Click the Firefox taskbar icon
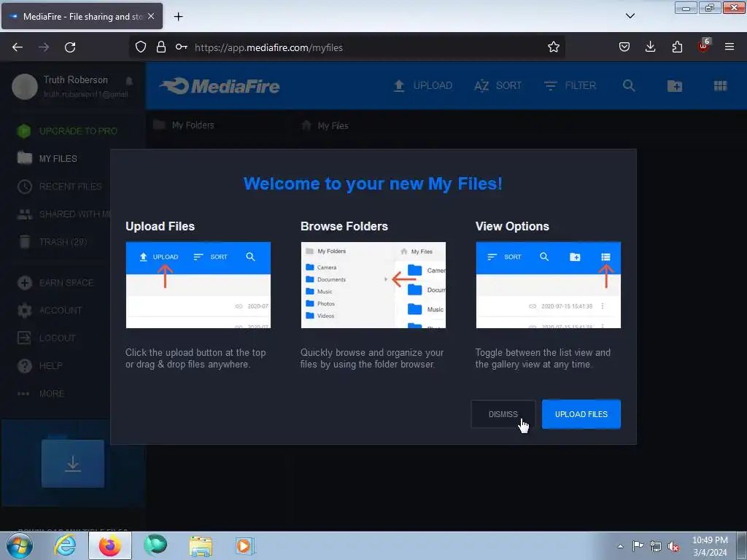 (x=110, y=545)
